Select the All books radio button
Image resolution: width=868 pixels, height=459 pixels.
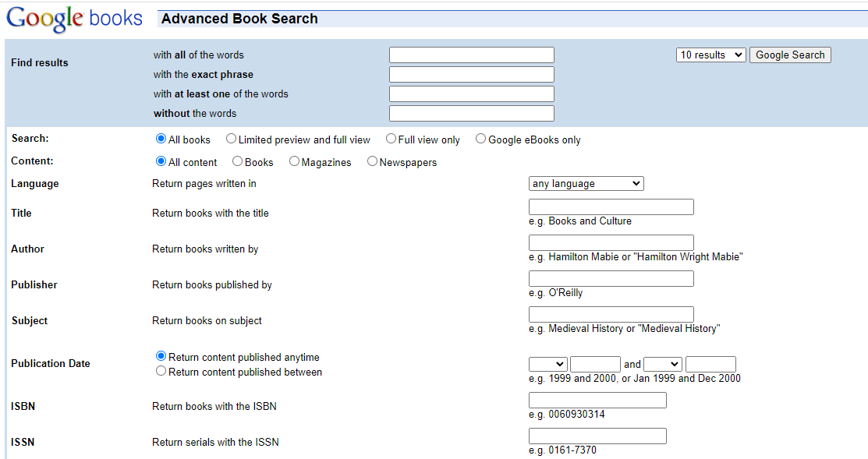pos(161,139)
